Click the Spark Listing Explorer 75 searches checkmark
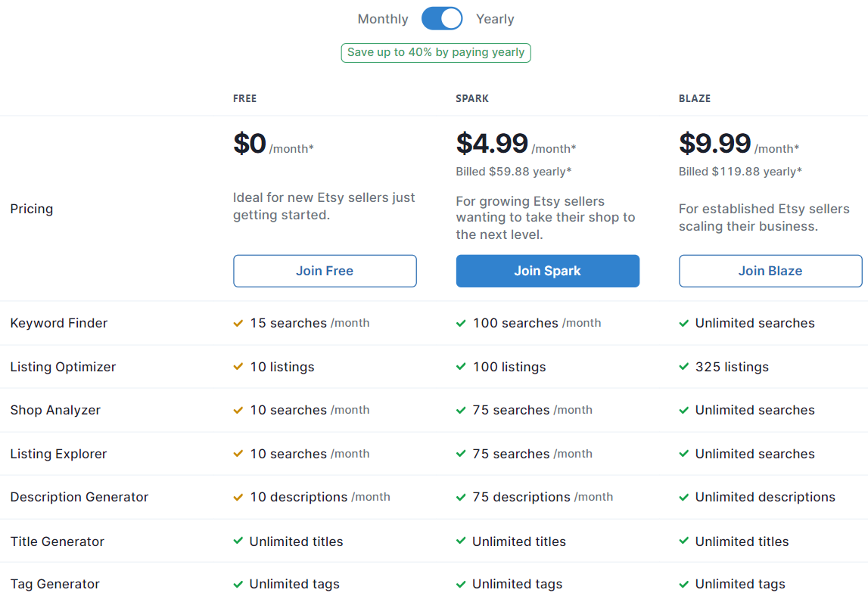The image size is (868, 599). click(461, 454)
